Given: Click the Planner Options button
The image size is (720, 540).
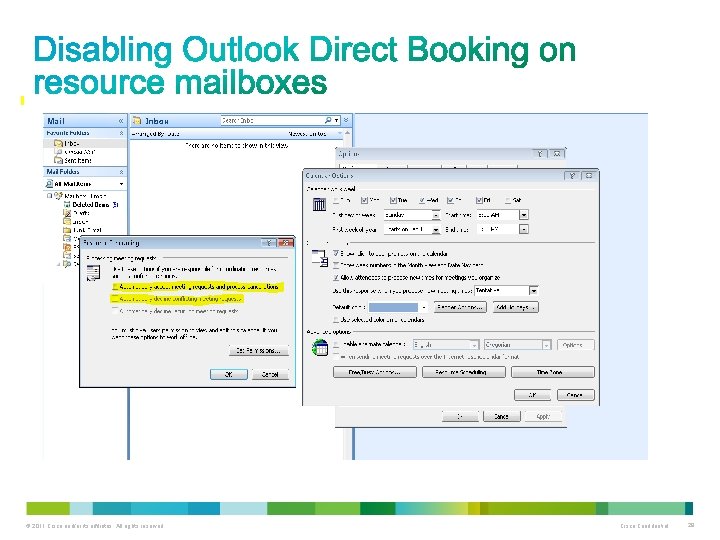Looking at the screenshot, I should (460, 307).
